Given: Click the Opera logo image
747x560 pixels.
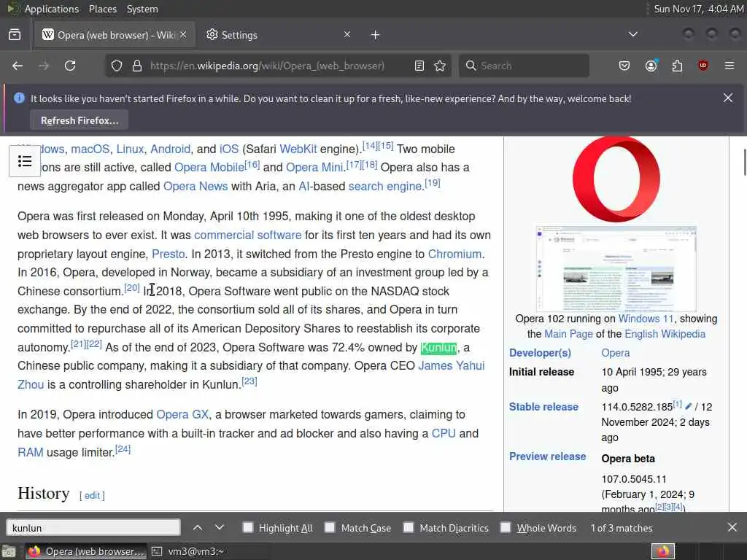Looking at the screenshot, I should tap(616, 179).
